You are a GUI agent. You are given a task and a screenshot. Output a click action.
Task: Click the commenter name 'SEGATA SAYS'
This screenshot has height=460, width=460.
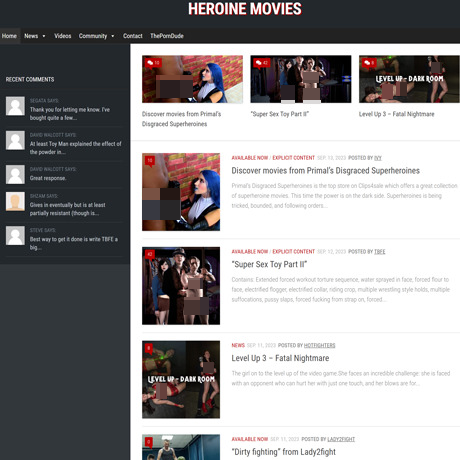click(44, 101)
